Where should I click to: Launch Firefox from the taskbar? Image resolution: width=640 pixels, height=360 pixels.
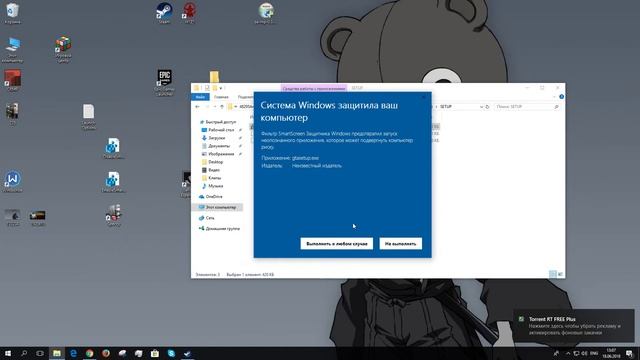coord(106,353)
